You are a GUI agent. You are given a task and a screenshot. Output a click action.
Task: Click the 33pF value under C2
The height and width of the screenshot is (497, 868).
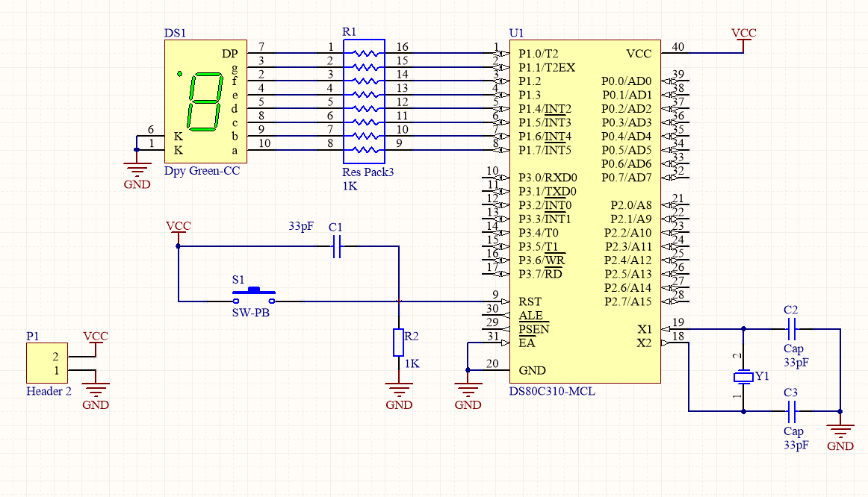[x=796, y=363]
